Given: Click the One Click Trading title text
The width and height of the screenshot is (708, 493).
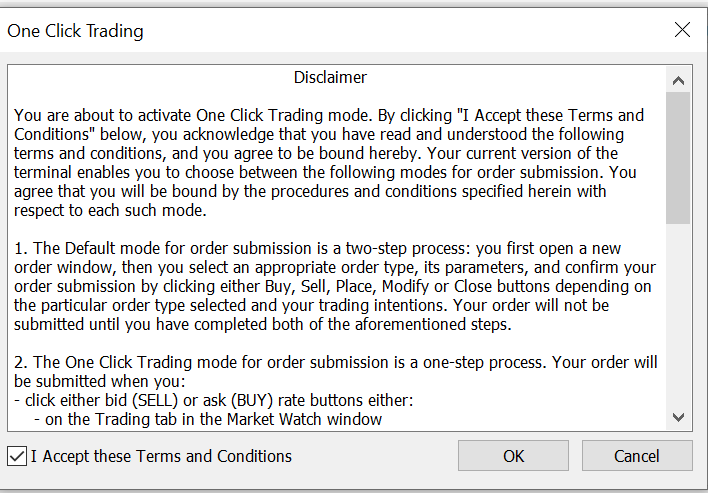Looking at the screenshot, I should (x=76, y=31).
